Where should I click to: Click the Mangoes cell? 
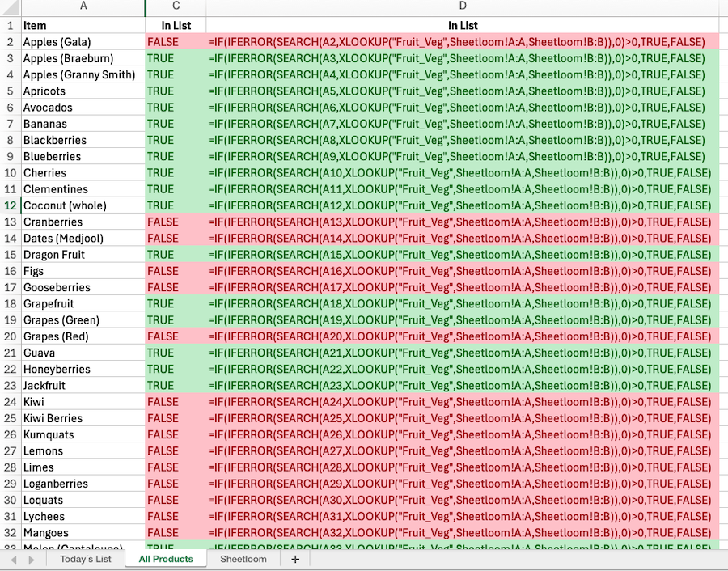pyautogui.click(x=83, y=533)
